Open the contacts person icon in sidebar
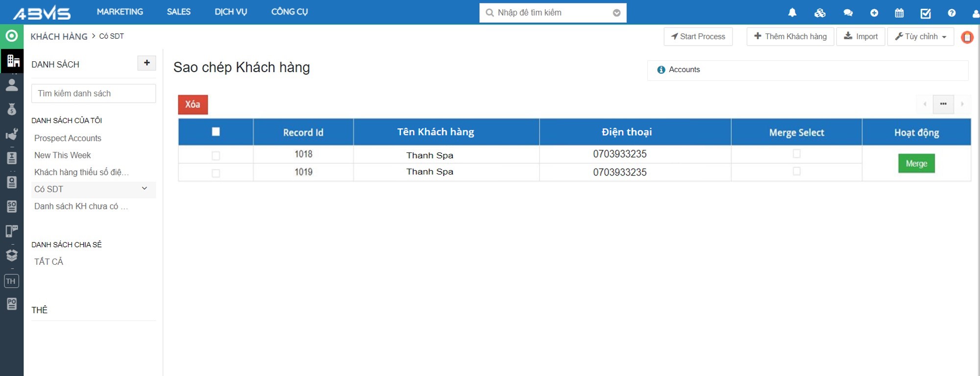Viewport: 980px width, 376px height. coord(12,85)
